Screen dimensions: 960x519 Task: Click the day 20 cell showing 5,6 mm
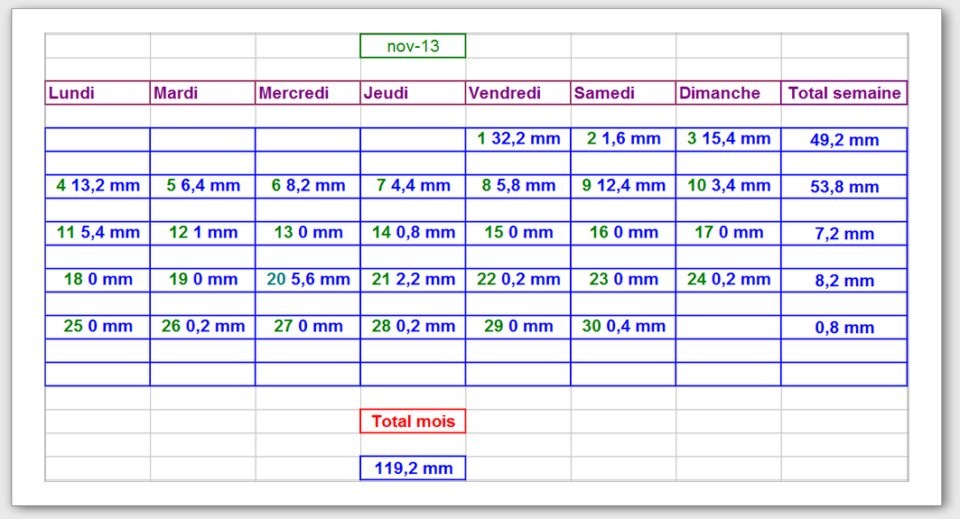[307, 280]
